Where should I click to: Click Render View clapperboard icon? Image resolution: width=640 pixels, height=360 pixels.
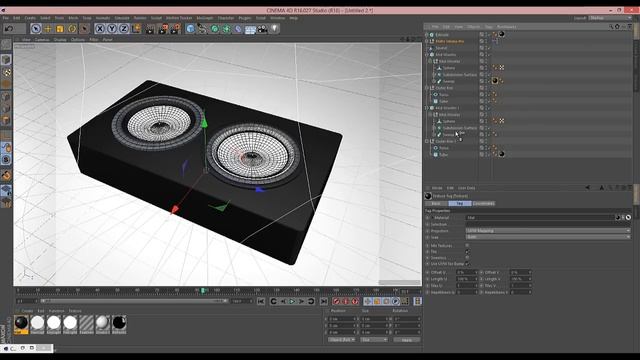[x=150, y=29]
